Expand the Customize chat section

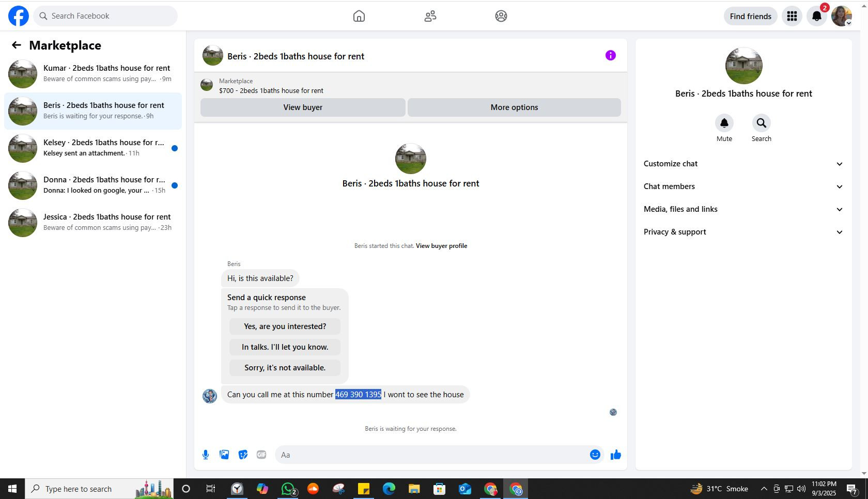coord(743,164)
